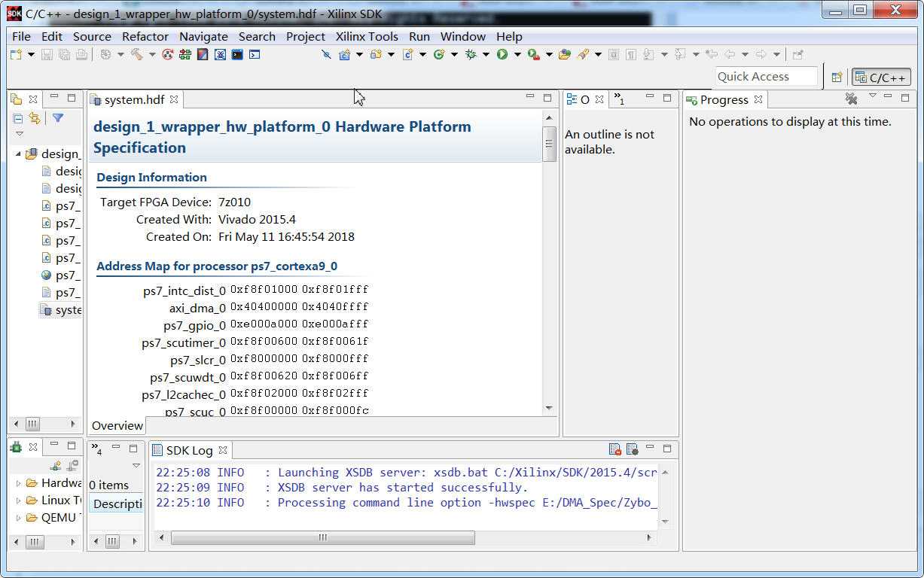The width and height of the screenshot is (924, 578).
Task: Click Remove All Finished Operations icon
Action: pos(852,99)
